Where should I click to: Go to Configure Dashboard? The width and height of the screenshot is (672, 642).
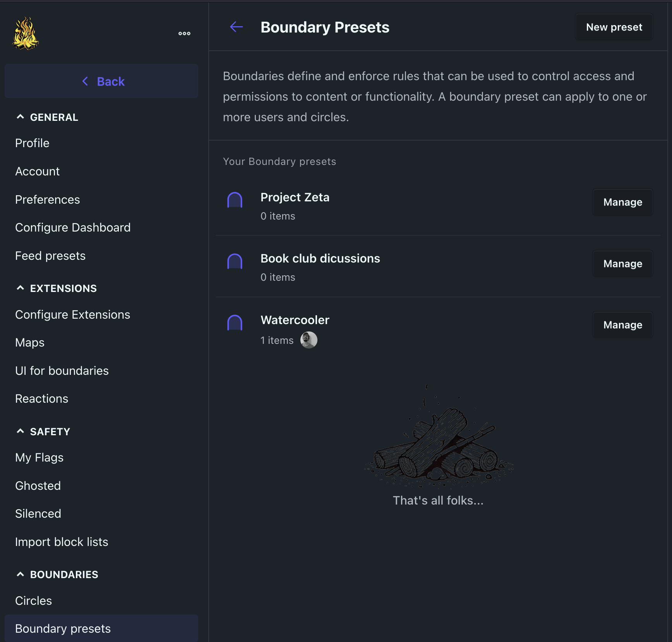[73, 228]
